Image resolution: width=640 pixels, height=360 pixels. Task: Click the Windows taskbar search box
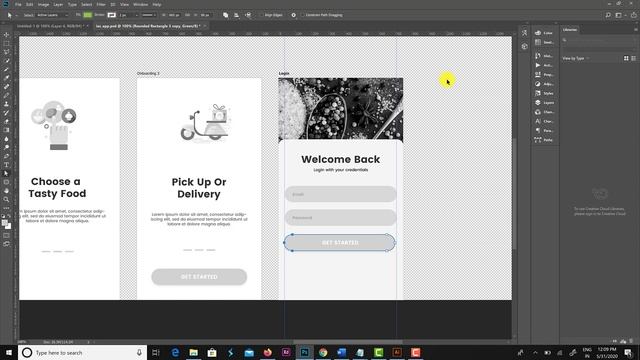tap(82, 353)
